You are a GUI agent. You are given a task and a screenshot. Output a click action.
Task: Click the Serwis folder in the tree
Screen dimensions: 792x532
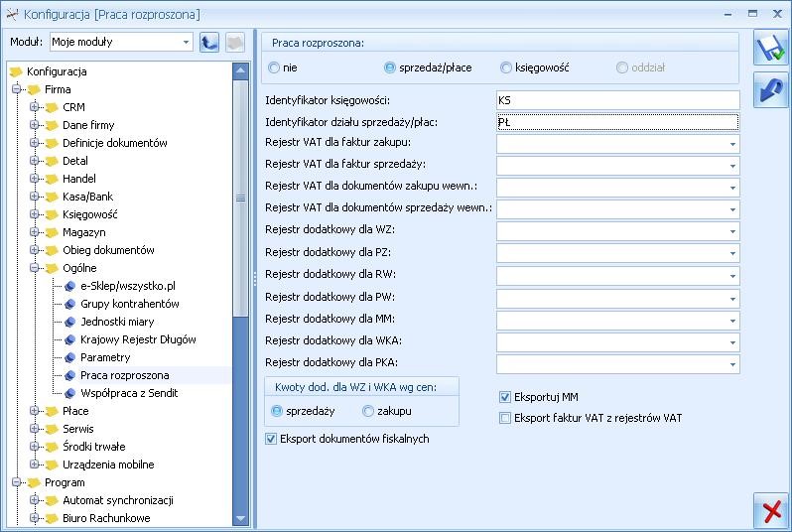[70, 429]
